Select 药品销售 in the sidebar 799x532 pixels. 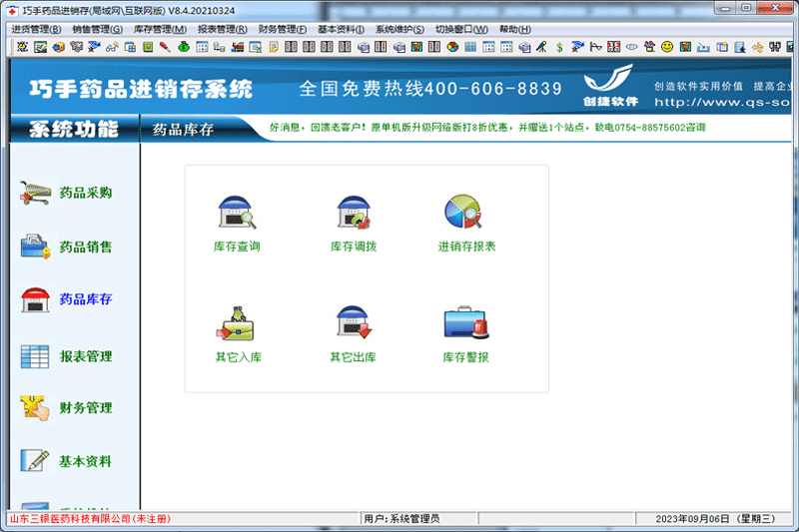(x=66, y=247)
